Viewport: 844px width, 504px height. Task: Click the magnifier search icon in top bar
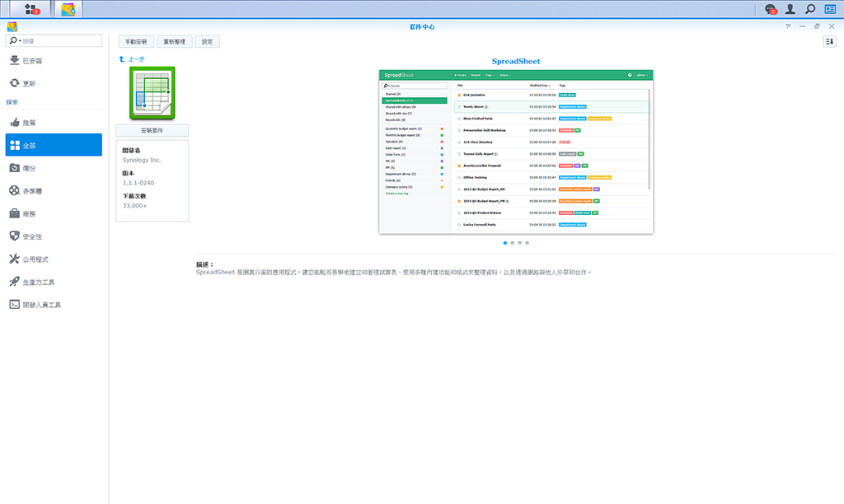[809, 8]
